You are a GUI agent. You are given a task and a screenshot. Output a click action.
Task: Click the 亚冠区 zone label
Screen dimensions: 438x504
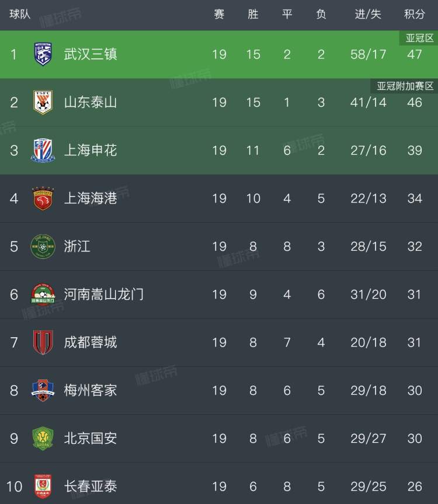click(419, 38)
